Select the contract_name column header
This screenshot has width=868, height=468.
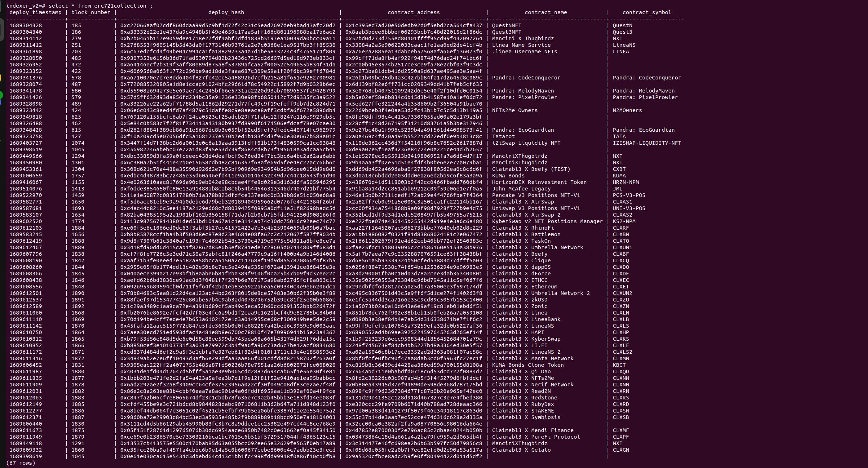click(546, 12)
